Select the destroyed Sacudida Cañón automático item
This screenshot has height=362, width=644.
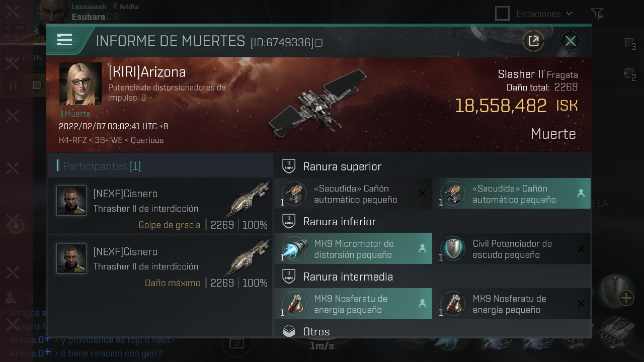(353, 194)
